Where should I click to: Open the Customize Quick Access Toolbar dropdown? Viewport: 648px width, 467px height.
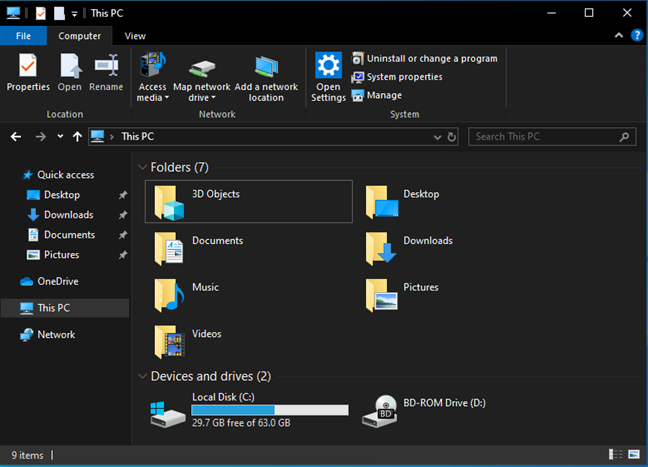pyautogui.click(x=74, y=14)
